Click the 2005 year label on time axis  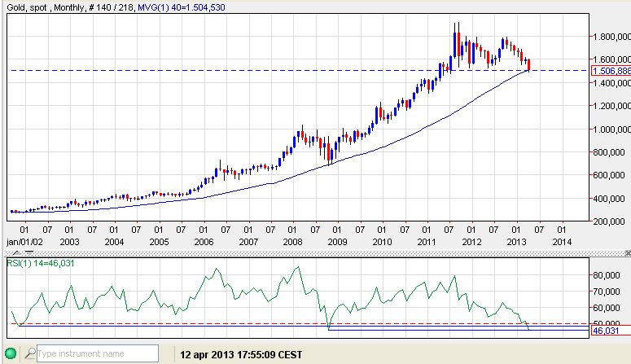click(x=159, y=242)
